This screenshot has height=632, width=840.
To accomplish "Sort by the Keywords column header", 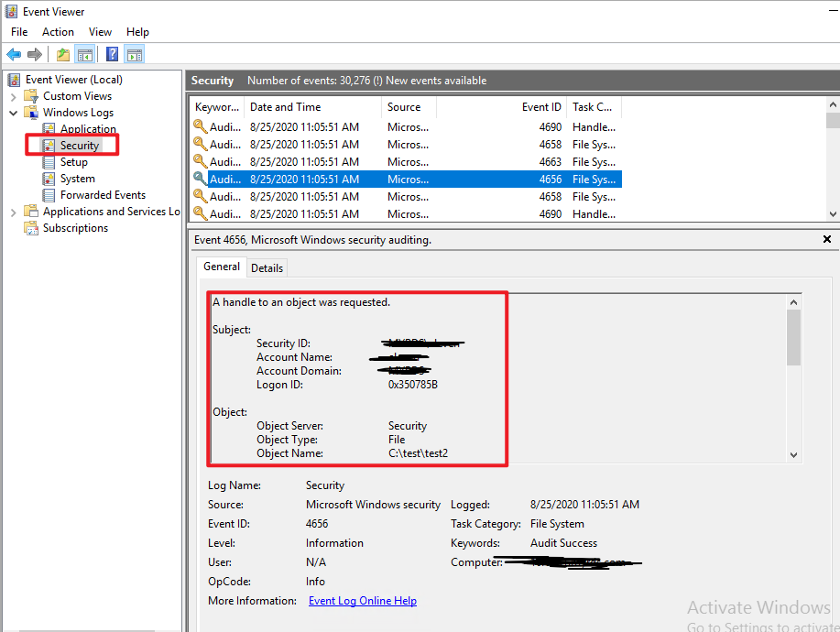I will tap(217, 107).
